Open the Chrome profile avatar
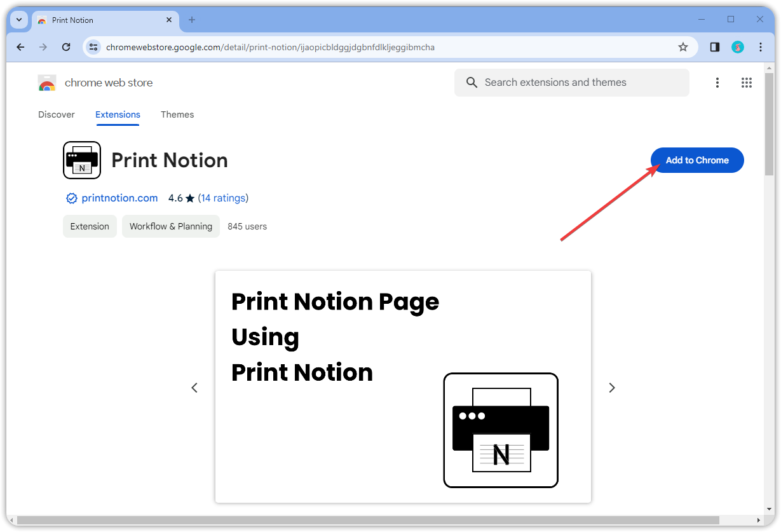This screenshot has width=781, height=532. [x=738, y=47]
